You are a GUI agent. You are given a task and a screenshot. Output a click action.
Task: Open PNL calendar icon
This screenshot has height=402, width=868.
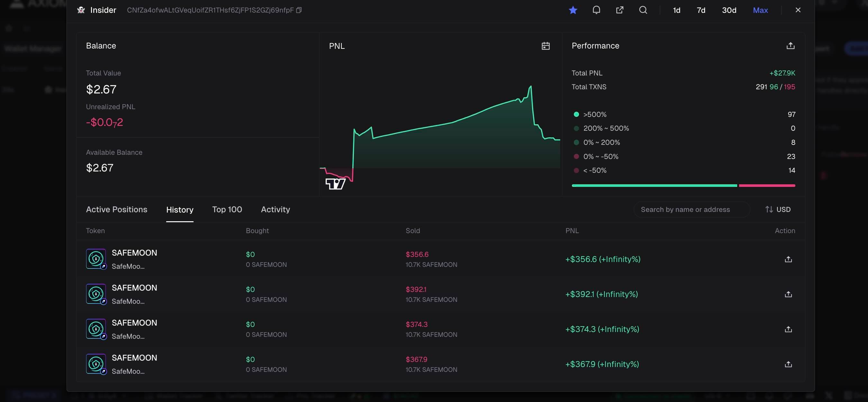click(546, 46)
